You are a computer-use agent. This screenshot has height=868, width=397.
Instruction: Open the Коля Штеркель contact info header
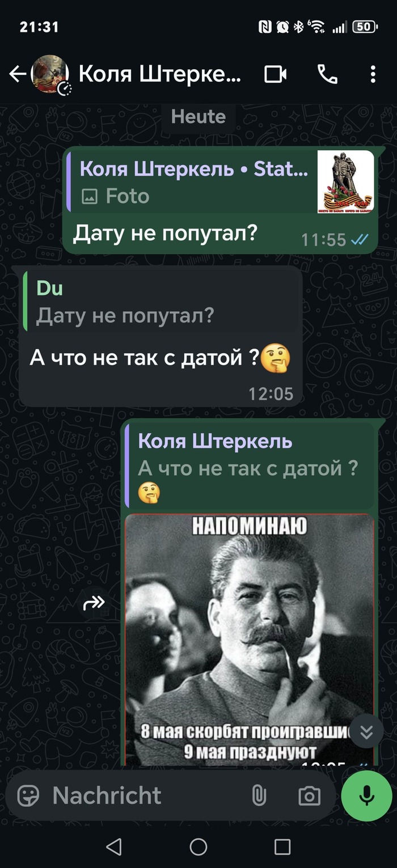coord(160,74)
